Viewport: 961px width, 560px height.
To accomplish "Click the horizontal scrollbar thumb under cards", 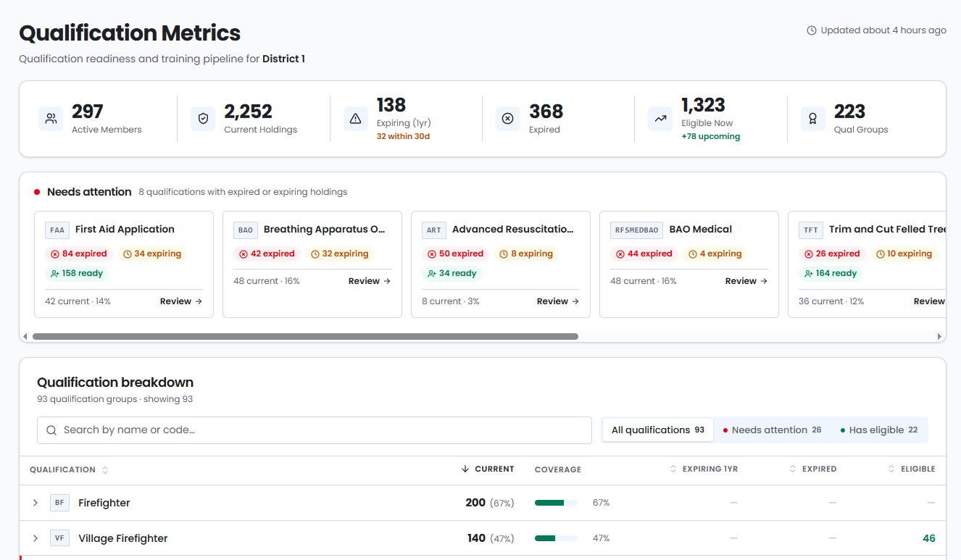I will pos(305,336).
